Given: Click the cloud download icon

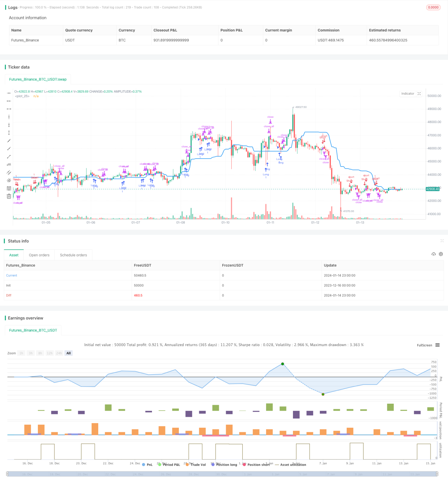Looking at the screenshot, I should [434, 254].
